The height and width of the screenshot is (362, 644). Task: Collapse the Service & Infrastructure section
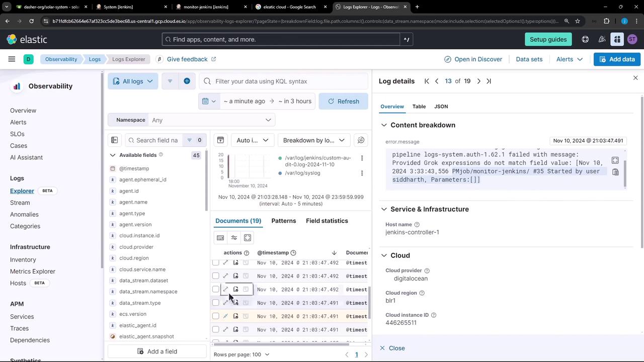click(384, 209)
